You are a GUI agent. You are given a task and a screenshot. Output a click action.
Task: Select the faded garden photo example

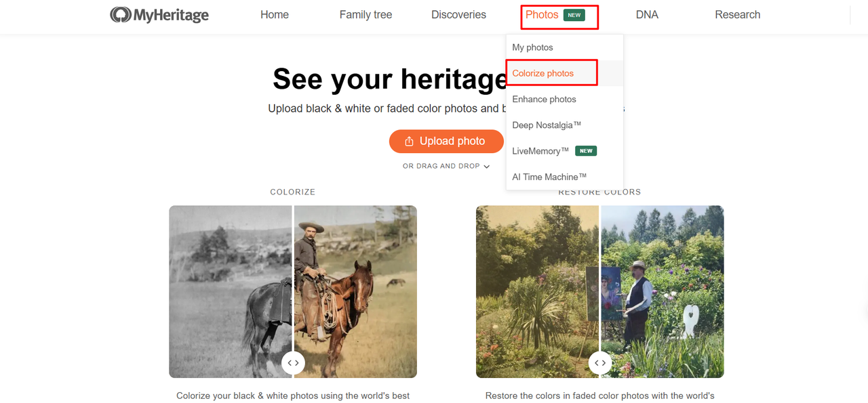point(600,291)
